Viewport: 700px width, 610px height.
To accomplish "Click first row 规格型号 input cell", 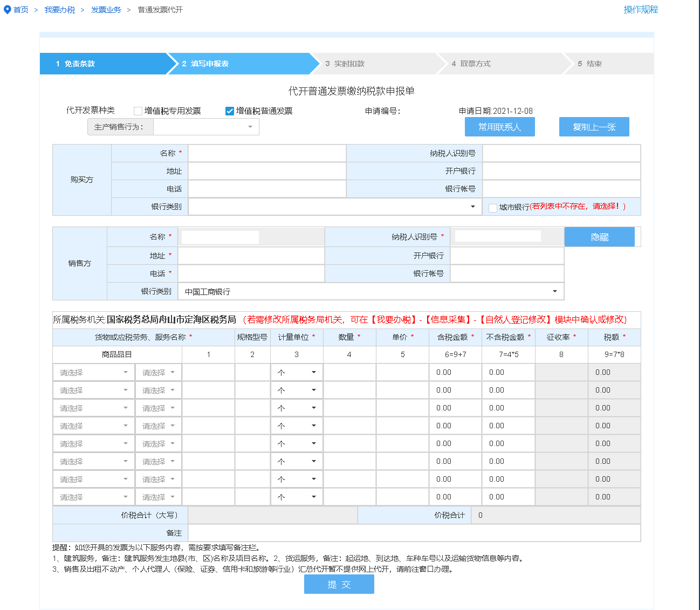I will 252,373.
